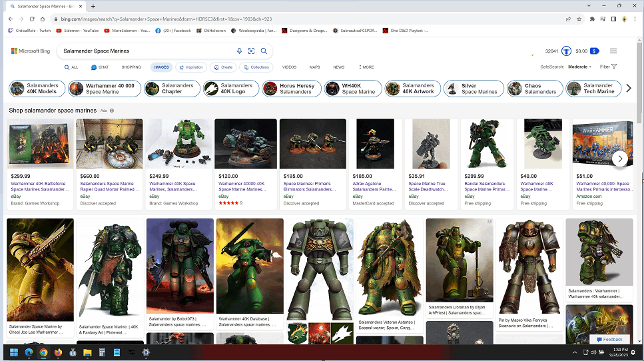Open the MAPS tab

point(314,67)
